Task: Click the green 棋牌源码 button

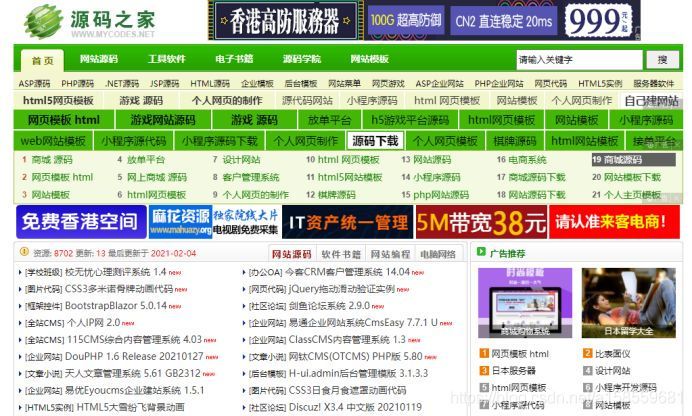Action: pyautogui.click(x=515, y=141)
